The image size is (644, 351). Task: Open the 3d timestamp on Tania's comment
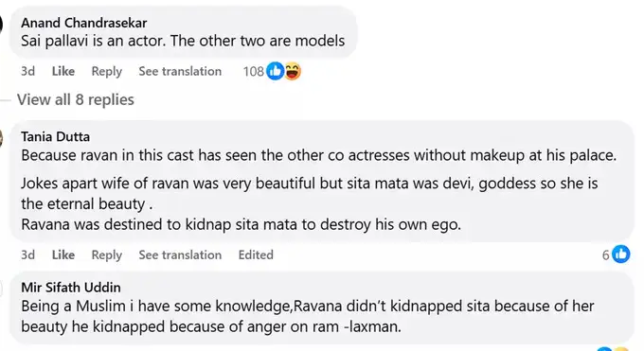pos(27,254)
